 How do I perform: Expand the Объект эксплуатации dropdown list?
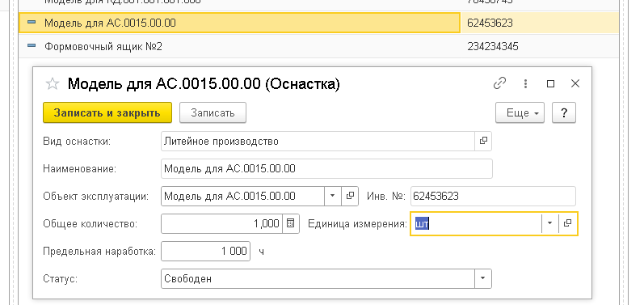pos(333,196)
